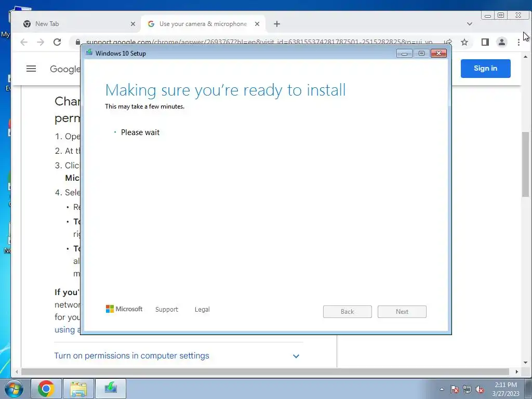Open the Legal link in Setup
The height and width of the screenshot is (399, 532).
[x=202, y=310]
